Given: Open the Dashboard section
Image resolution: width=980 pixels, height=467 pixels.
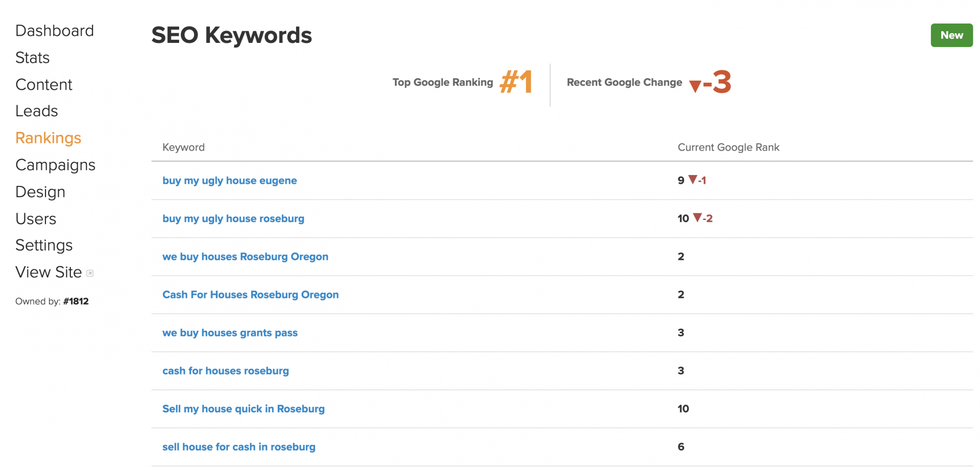Looking at the screenshot, I should point(55,31).
